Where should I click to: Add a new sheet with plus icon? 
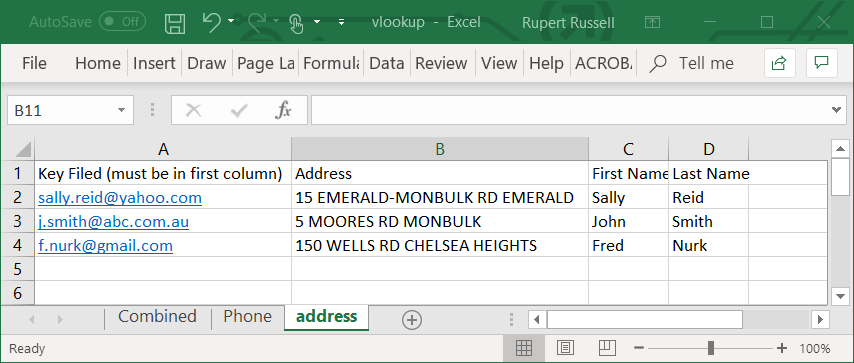pyautogui.click(x=412, y=320)
